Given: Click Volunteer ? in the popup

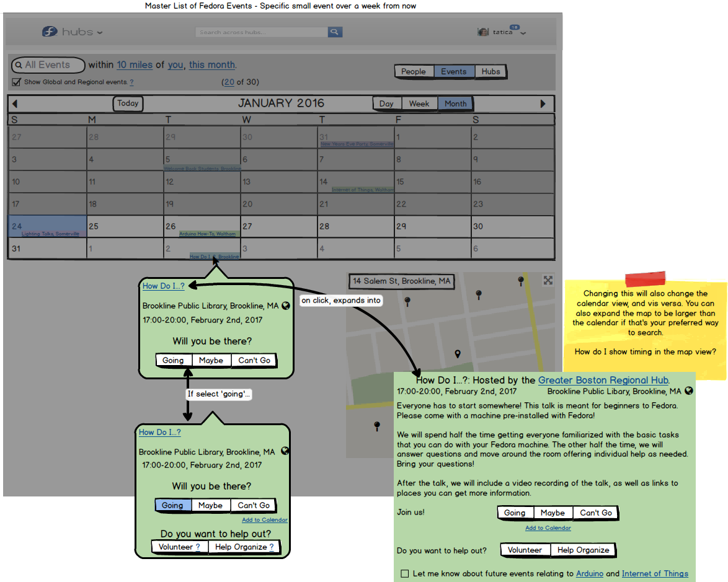Looking at the screenshot, I should [x=179, y=547].
